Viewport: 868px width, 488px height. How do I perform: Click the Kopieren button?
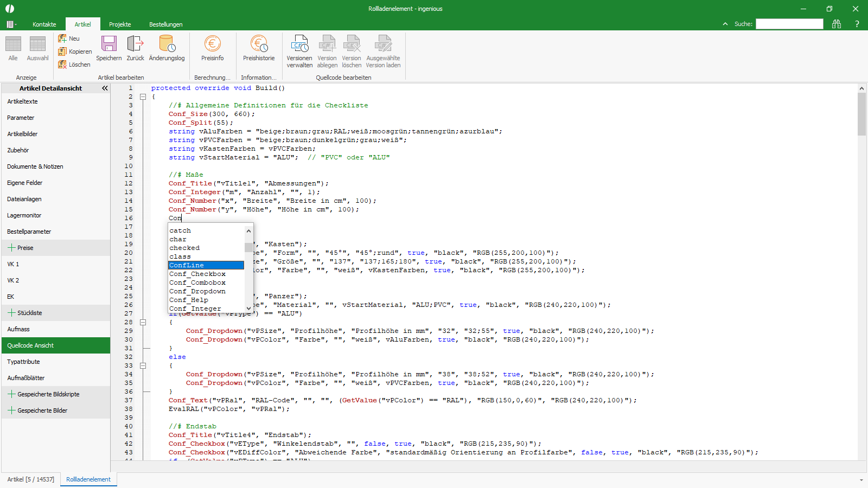[x=75, y=52]
